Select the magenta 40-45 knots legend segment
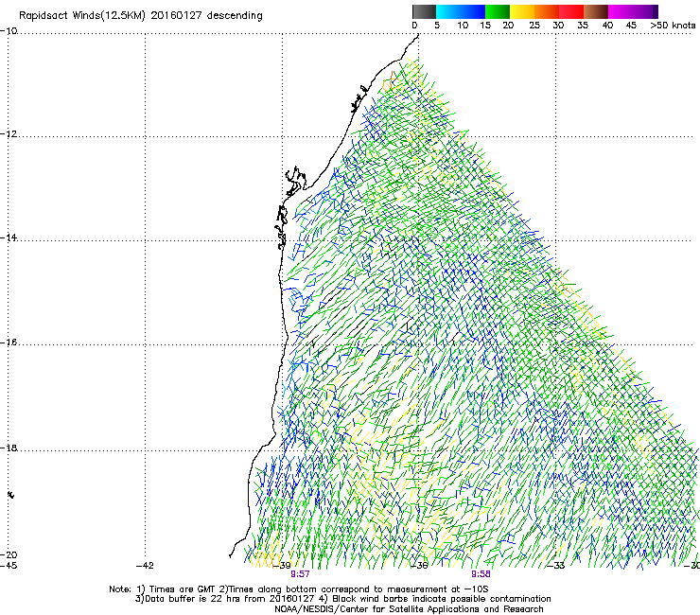The width and height of the screenshot is (700, 615). click(621, 11)
